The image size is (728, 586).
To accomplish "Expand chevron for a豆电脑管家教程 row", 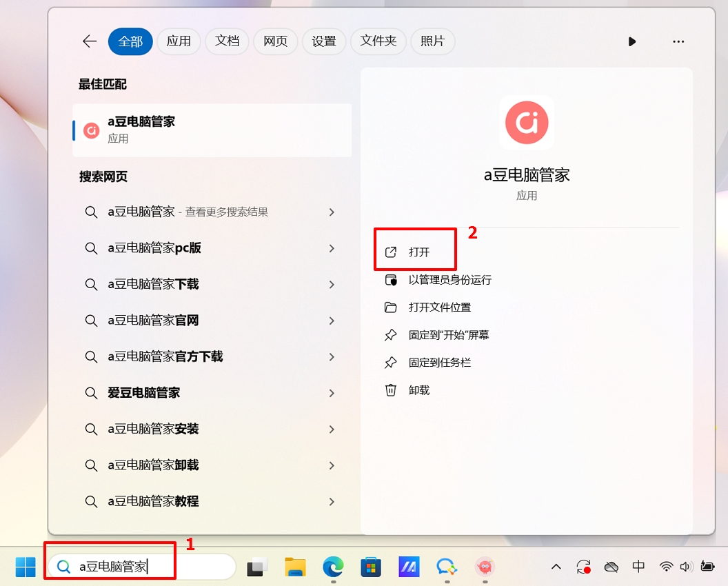I will click(332, 501).
